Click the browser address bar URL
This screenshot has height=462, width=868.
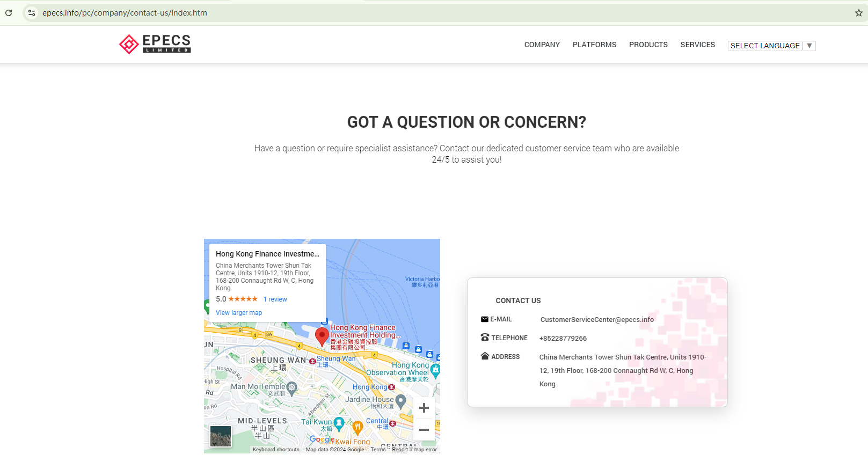(x=125, y=13)
